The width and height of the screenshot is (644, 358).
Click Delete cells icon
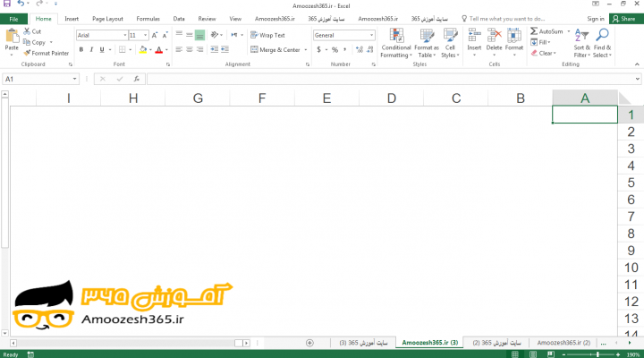point(494,35)
